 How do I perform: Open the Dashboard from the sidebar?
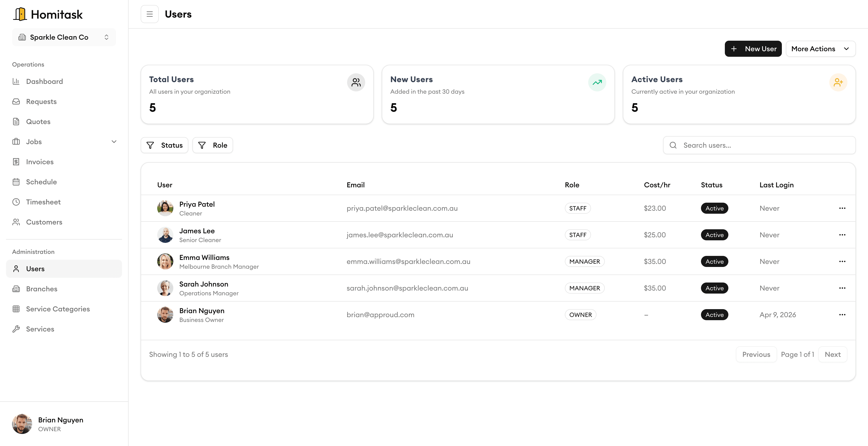point(44,81)
